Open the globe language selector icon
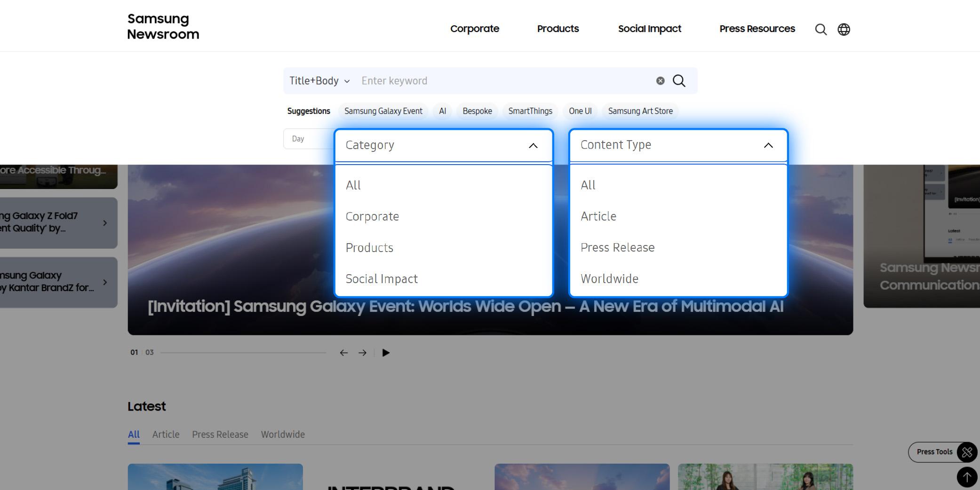This screenshot has width=980, height=490. [x=844, y=29]
